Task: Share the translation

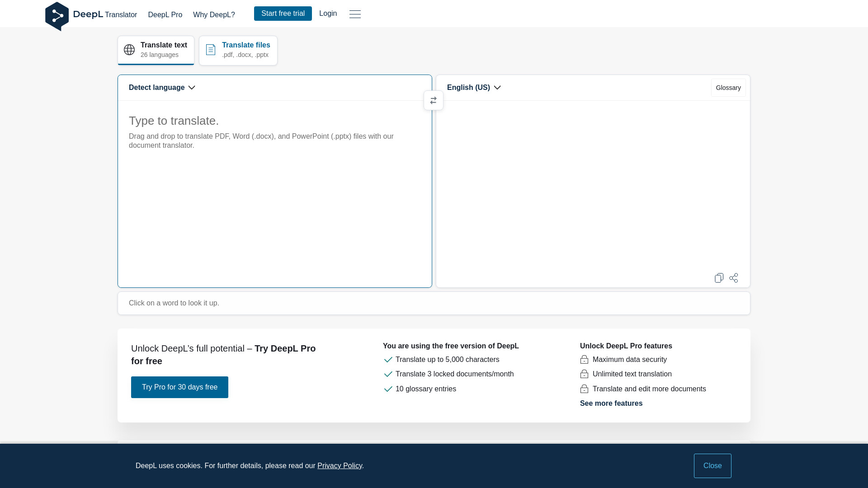Action: pos(734,278)
